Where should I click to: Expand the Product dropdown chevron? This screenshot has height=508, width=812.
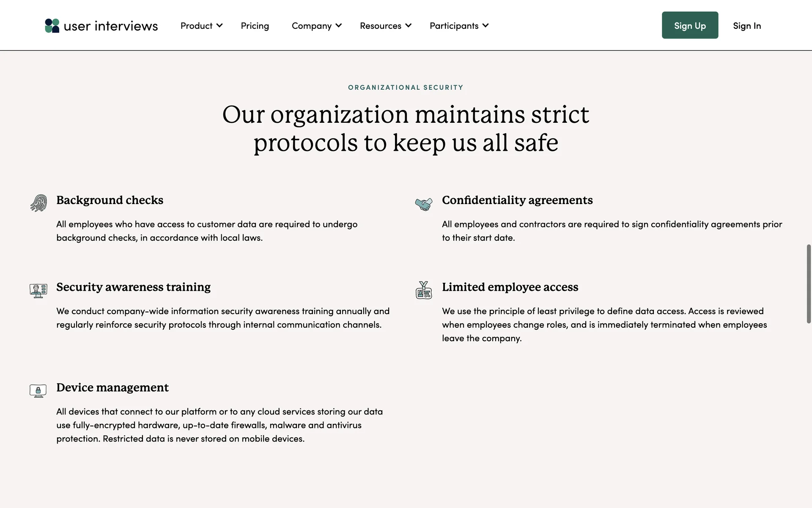click(x=219, y=25)
